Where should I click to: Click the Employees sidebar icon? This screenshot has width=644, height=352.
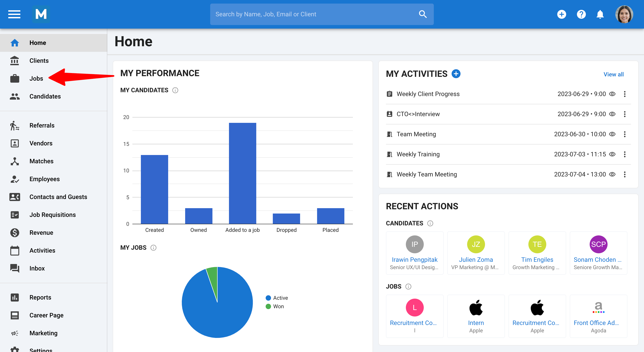click(15, 179)
